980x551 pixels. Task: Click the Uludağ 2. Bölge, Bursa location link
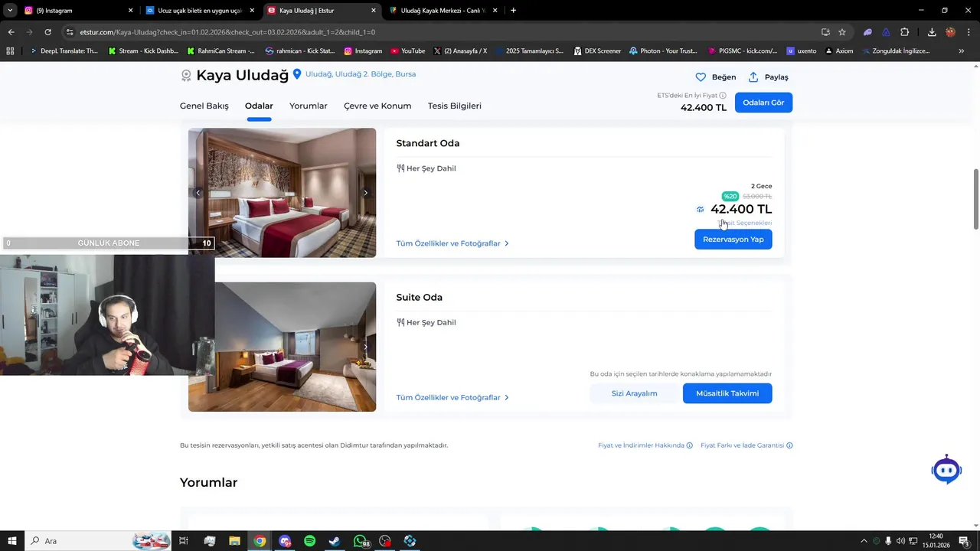(x=361, y=74)
